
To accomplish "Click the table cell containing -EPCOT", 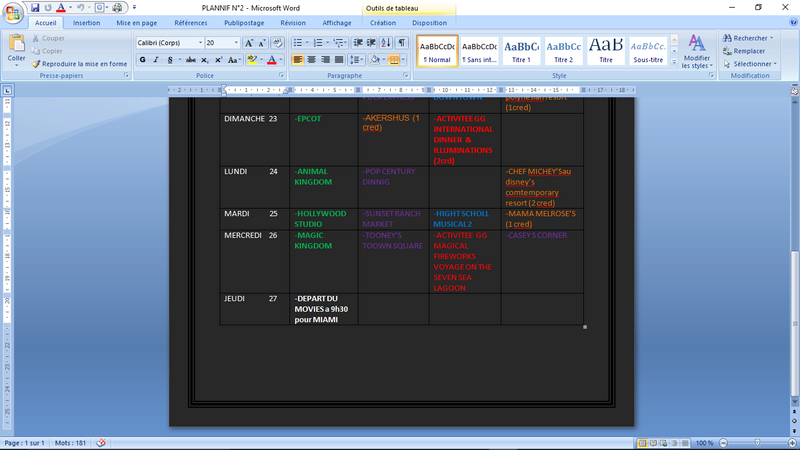I will click(323, 139).
